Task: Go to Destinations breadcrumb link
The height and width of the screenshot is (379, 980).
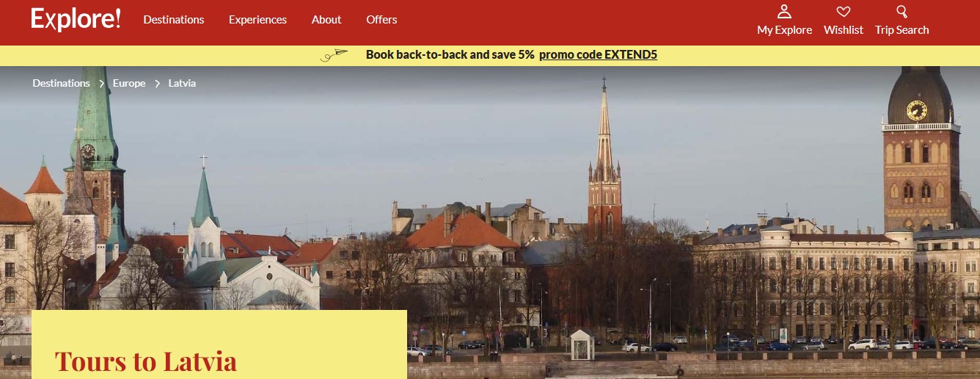Action: (61, 83)
